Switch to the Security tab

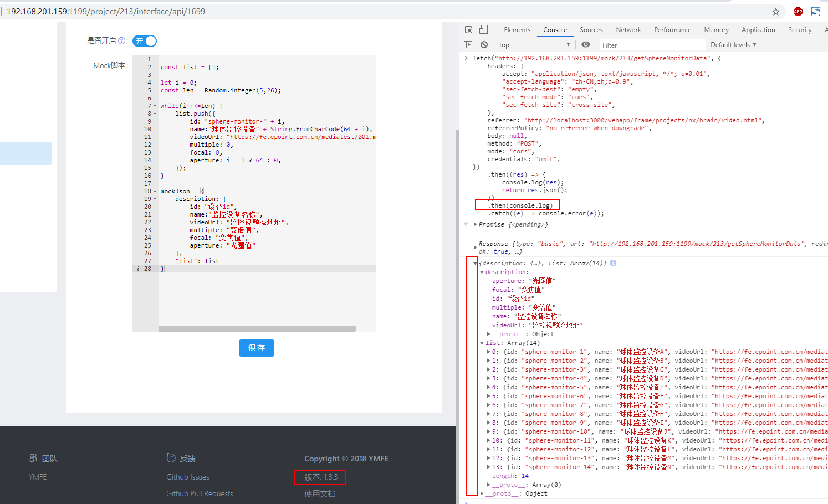[800, 30]
